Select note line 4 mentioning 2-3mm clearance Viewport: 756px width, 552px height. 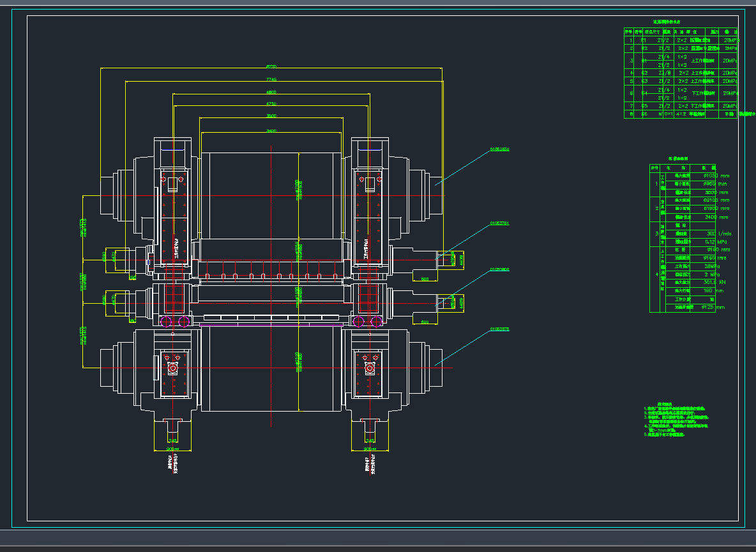tap(667, 426)
